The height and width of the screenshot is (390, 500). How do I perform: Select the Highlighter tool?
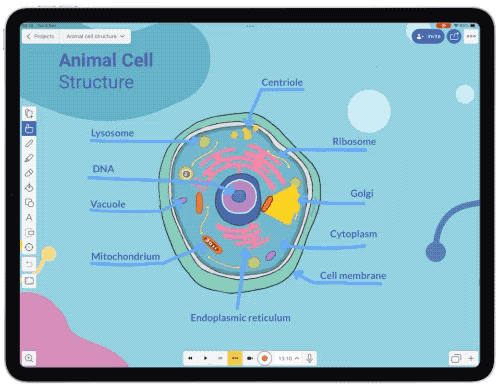(x=29, y=158)
